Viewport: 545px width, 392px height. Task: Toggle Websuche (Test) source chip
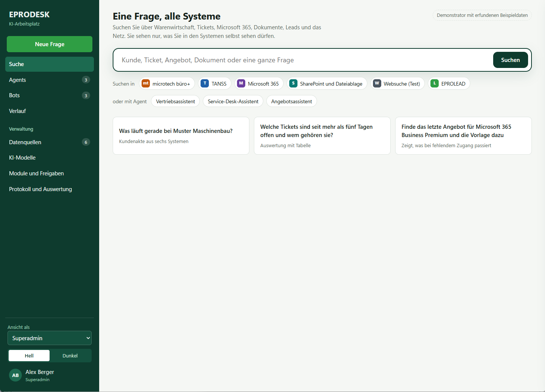coord(398,83)
